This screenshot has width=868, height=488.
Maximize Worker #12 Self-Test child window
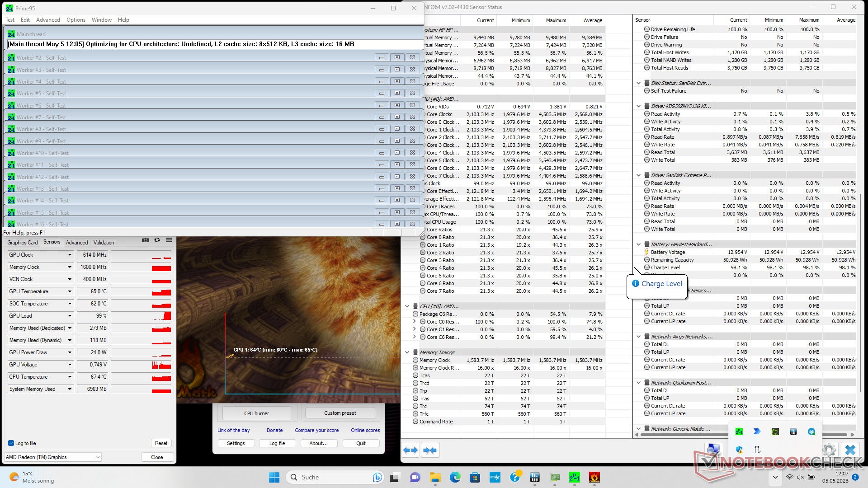coord(397,177)
